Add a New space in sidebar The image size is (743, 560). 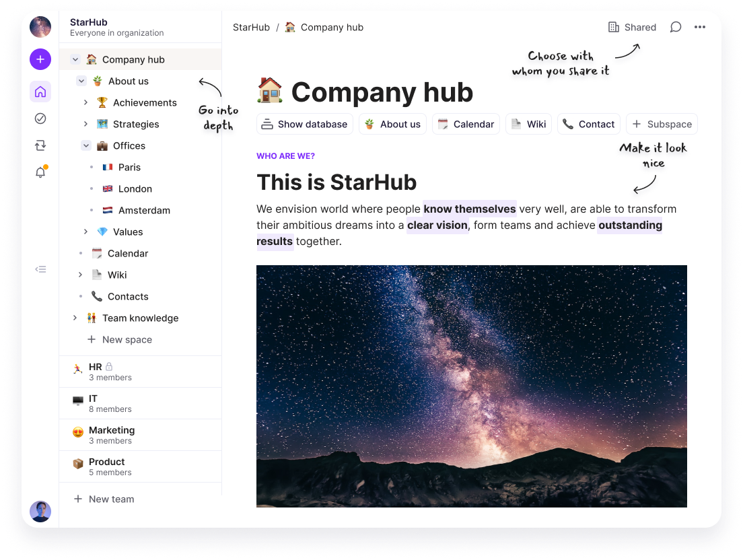(120, 339)
